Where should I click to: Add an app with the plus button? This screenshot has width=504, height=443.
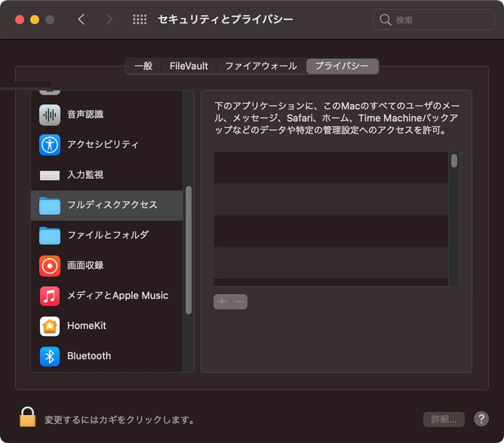pyautogui.click(x=222, y=302)
